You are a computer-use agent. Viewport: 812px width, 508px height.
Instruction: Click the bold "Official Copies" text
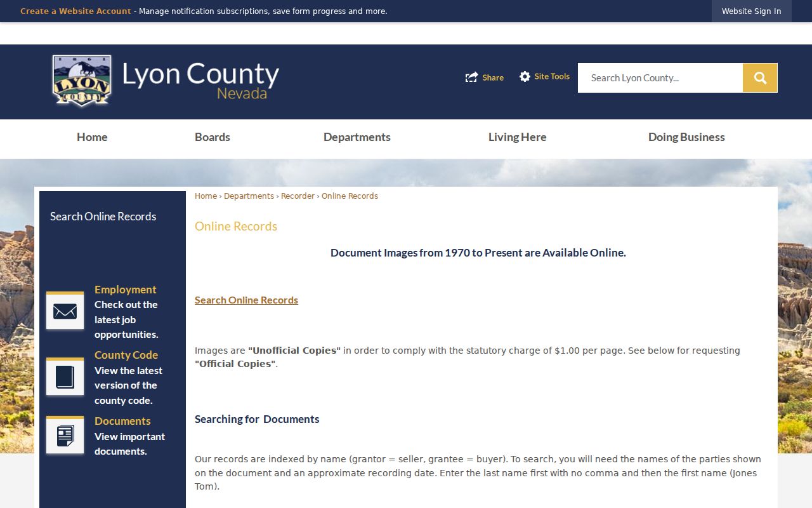(x=235, y=364)
